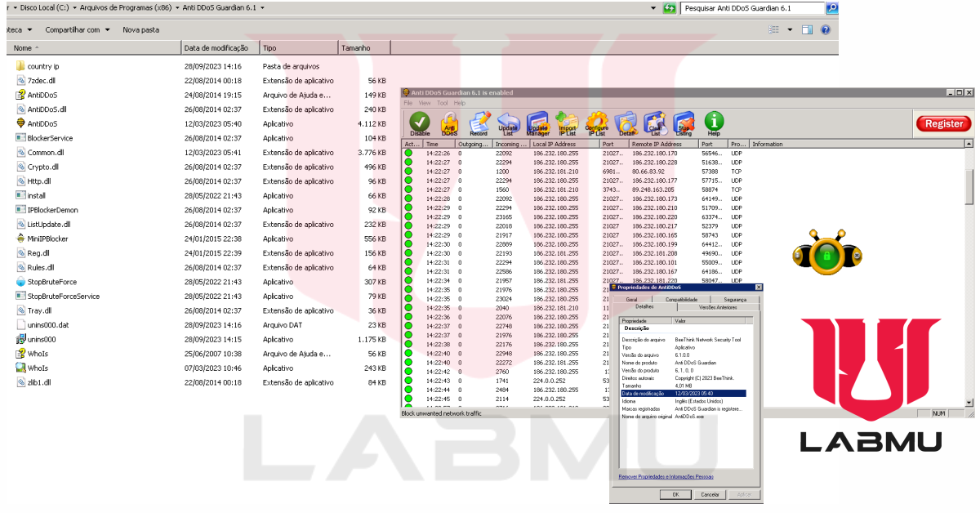Switch to the Geral tab in properties dialog

click(631, 300)
